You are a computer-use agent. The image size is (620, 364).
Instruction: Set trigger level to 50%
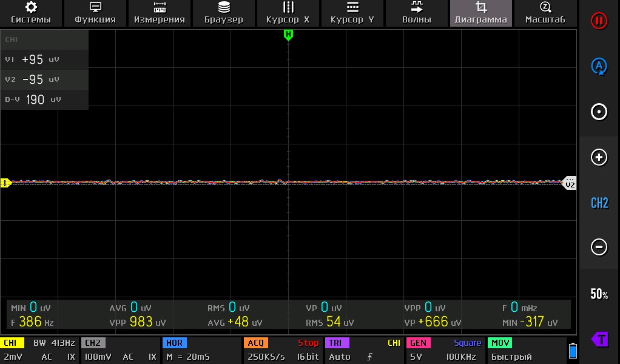click(x=599, y=294)
